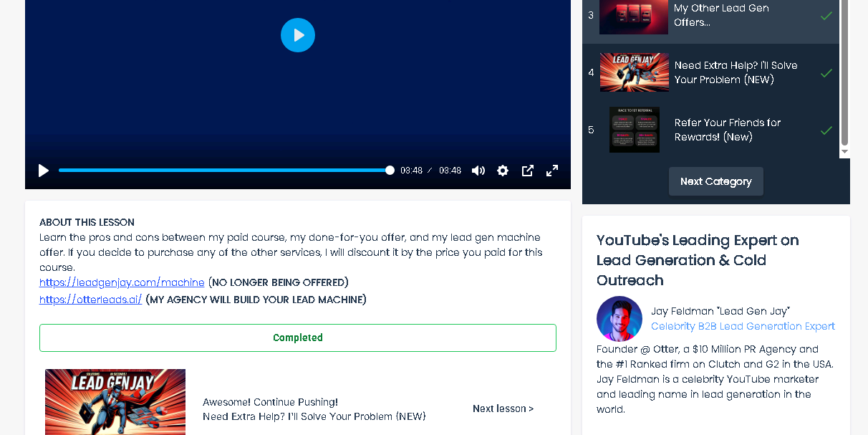
Task: Open Celebrity B2B Lead Generation Expert link
Action: click(x=743, y=326)
